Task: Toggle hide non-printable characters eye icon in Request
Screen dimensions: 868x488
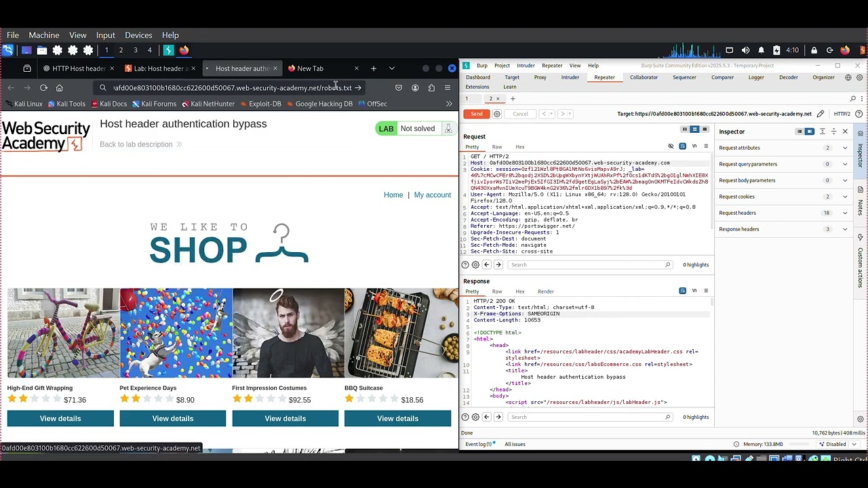Action: pyautogui.click(x=671, y=146)
